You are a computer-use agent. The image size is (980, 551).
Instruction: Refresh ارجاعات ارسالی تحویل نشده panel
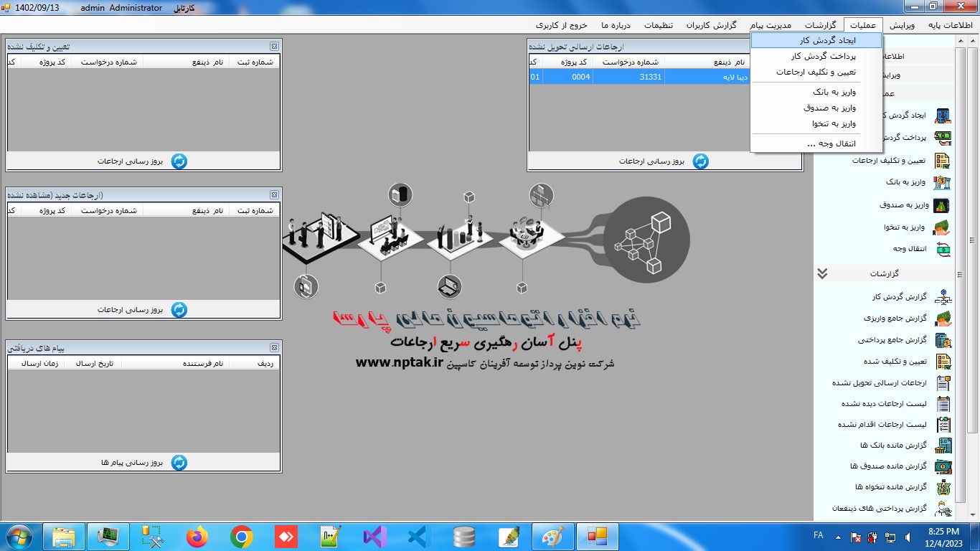coord(700,161)
